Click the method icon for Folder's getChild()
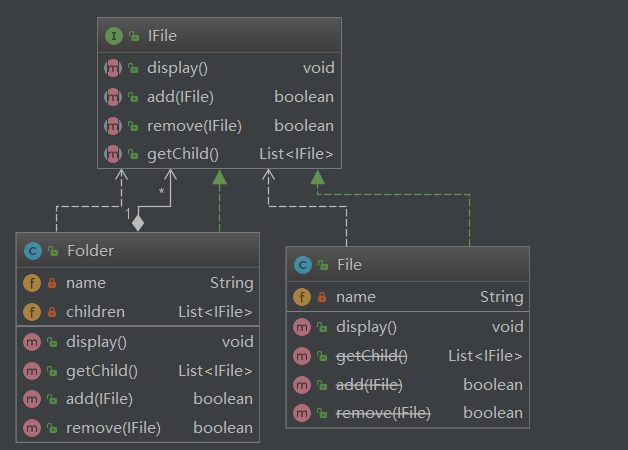628x450 pixels. pos(32,371)
